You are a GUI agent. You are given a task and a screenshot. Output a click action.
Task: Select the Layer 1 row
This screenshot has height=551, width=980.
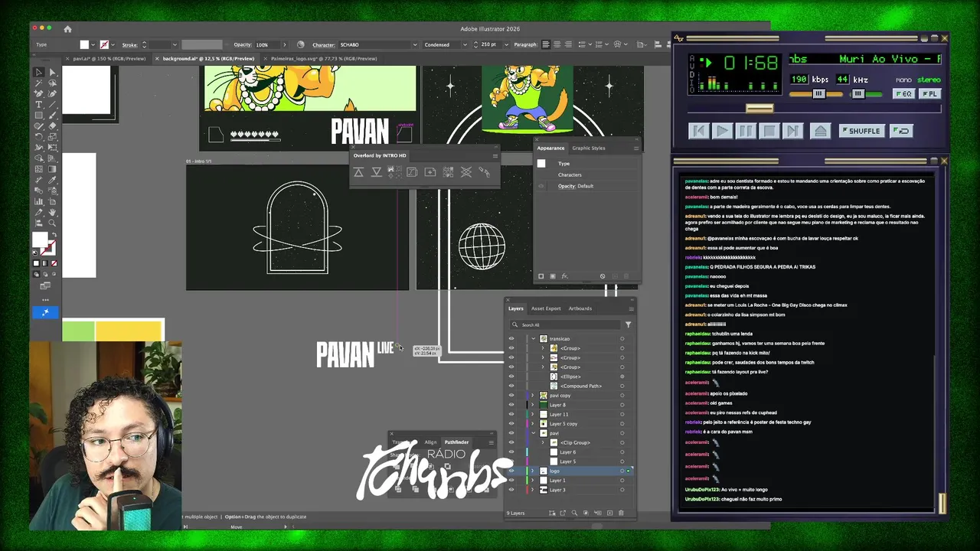tap(568, 481)
